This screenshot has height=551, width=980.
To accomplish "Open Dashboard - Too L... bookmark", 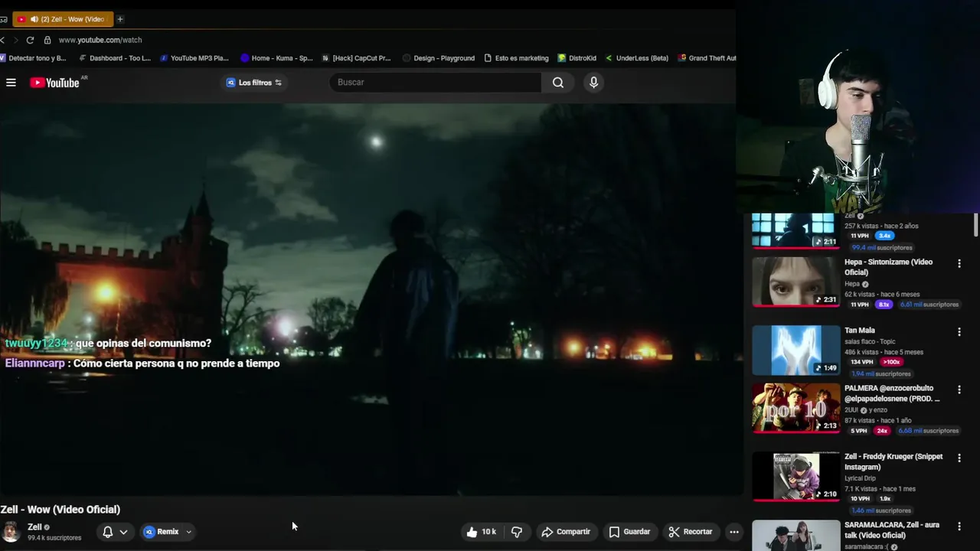I will (x=115, y=58).
